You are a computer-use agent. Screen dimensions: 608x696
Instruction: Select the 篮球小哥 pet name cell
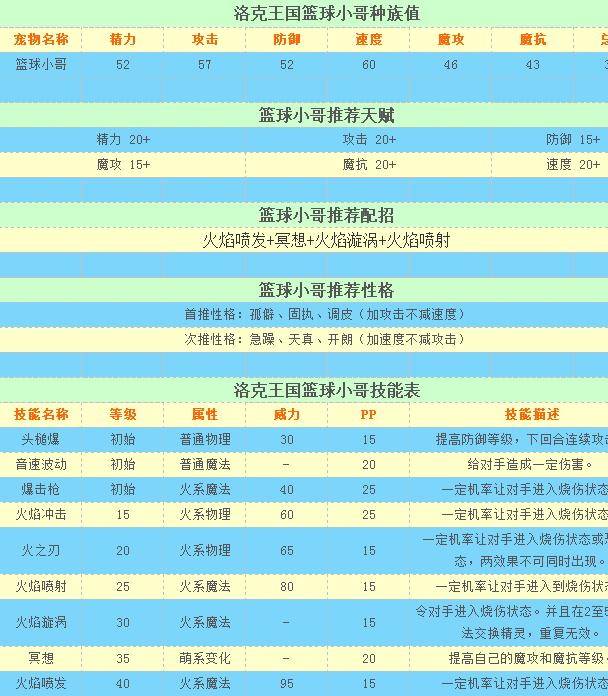pos(41,65)
